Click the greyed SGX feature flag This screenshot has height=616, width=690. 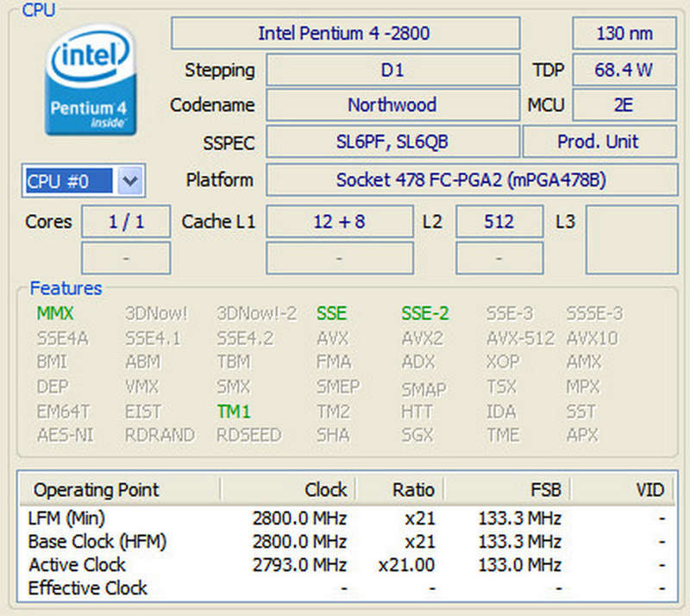coord(417,435)
